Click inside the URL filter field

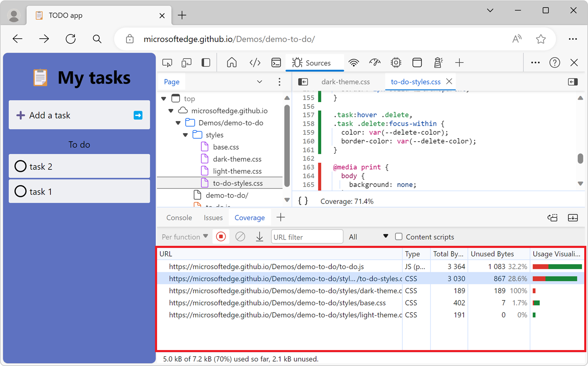point(307,237)
